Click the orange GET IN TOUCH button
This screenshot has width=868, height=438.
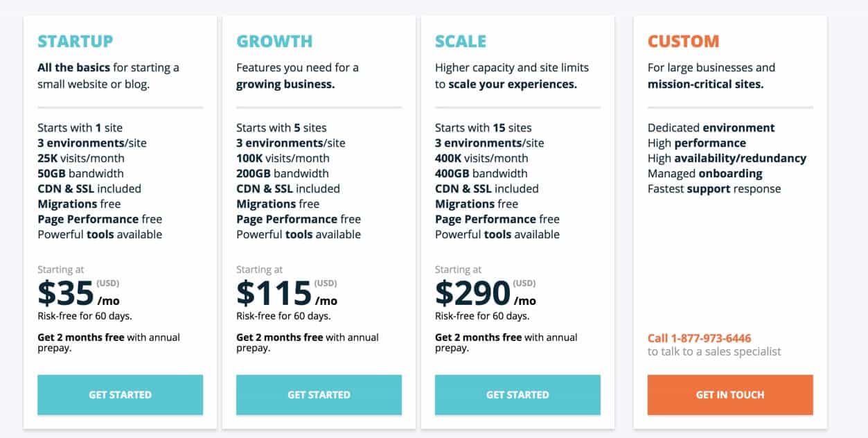(x=730, y=394)
